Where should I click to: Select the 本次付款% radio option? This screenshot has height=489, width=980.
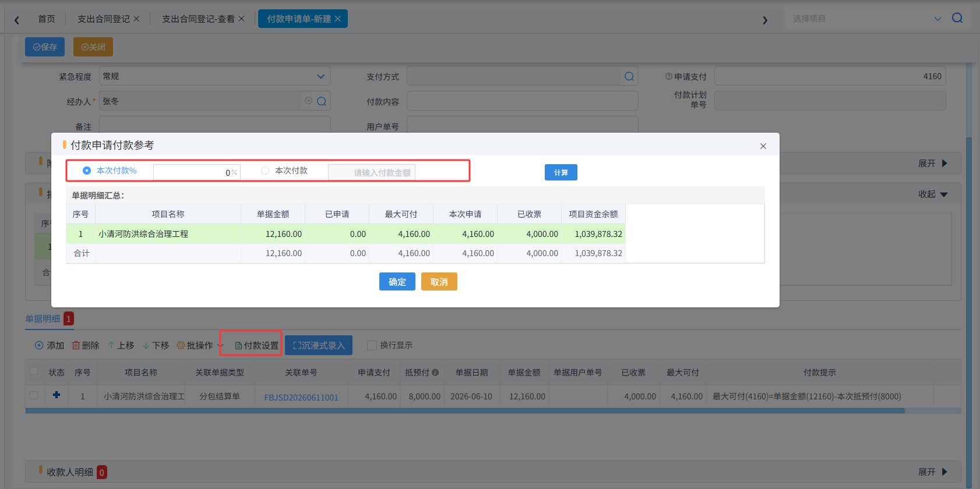[87, 171]
